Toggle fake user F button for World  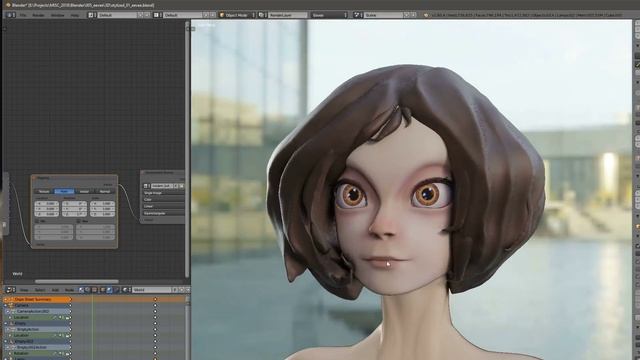coord(175,290)
